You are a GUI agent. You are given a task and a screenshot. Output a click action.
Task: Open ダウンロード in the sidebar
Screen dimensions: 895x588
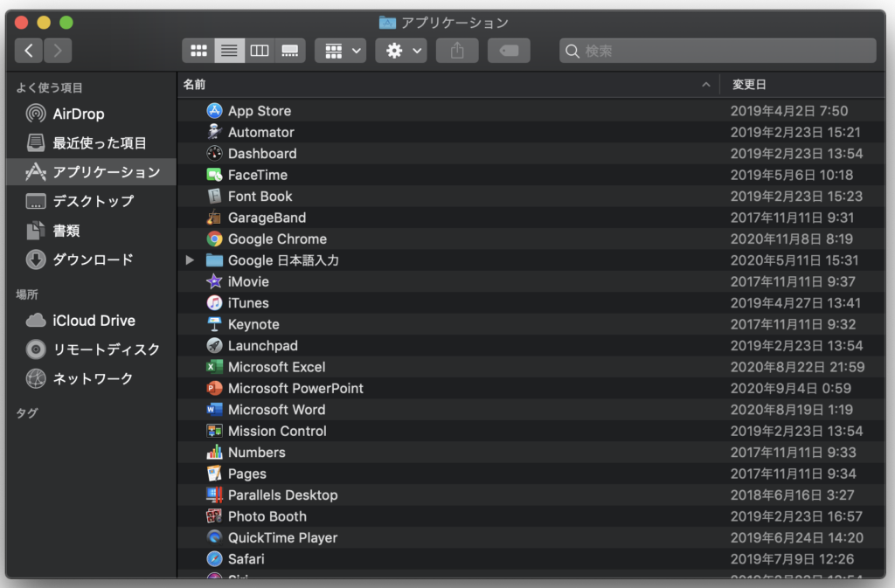(x=91, y=259)
